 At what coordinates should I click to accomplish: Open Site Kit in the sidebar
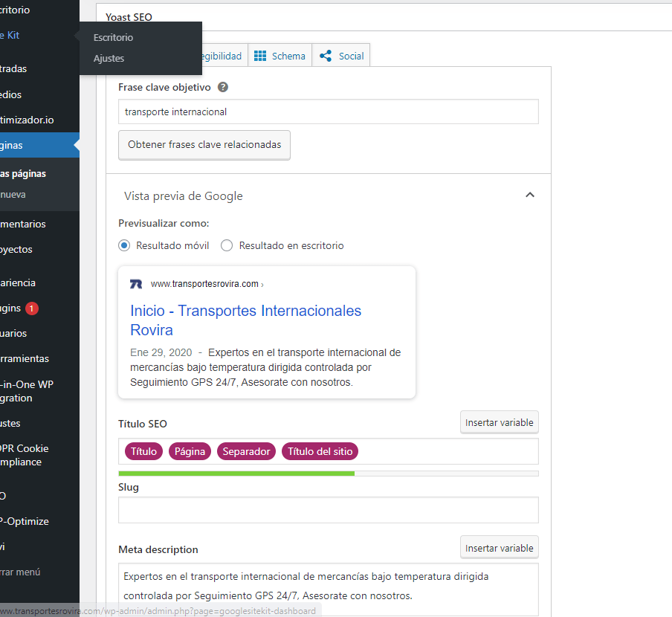[x=39, y=35]
